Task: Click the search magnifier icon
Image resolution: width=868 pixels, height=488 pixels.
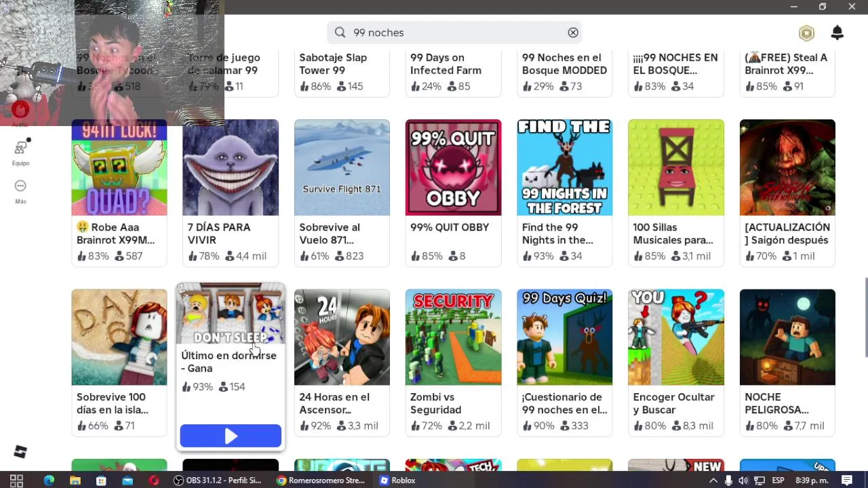Action: [340, 33]
